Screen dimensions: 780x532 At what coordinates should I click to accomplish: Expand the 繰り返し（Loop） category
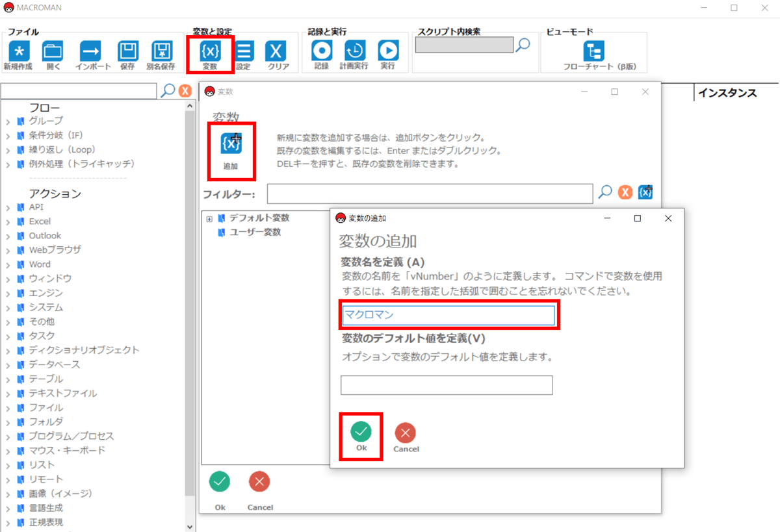8,149
